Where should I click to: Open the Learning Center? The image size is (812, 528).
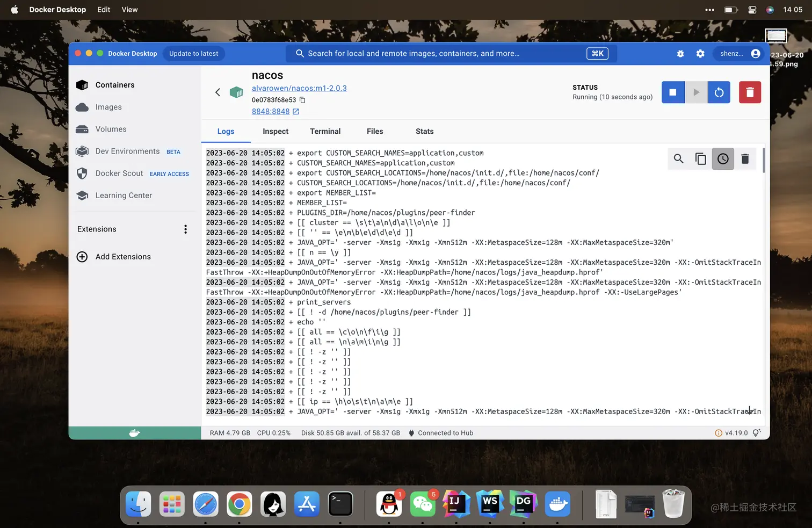(135, 196)
